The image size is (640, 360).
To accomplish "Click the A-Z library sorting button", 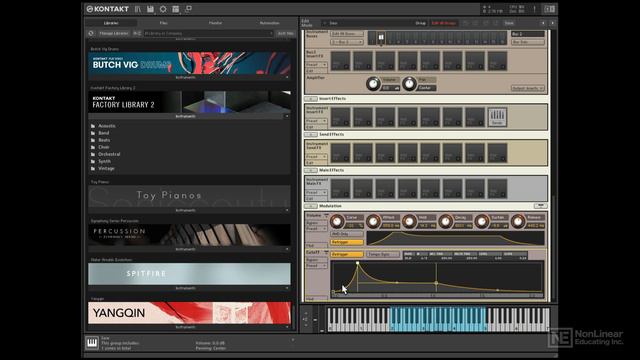I will click(x=137, y=33).
